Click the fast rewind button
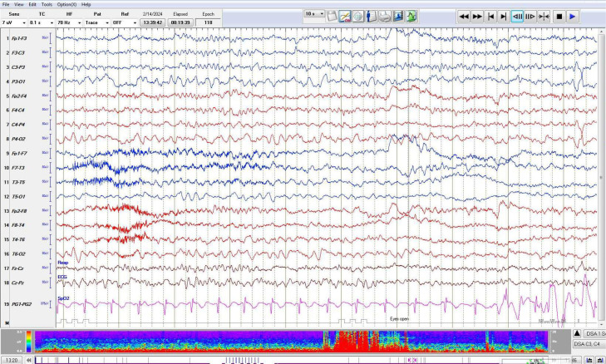606x364 pixels. (x=464, y=17)
